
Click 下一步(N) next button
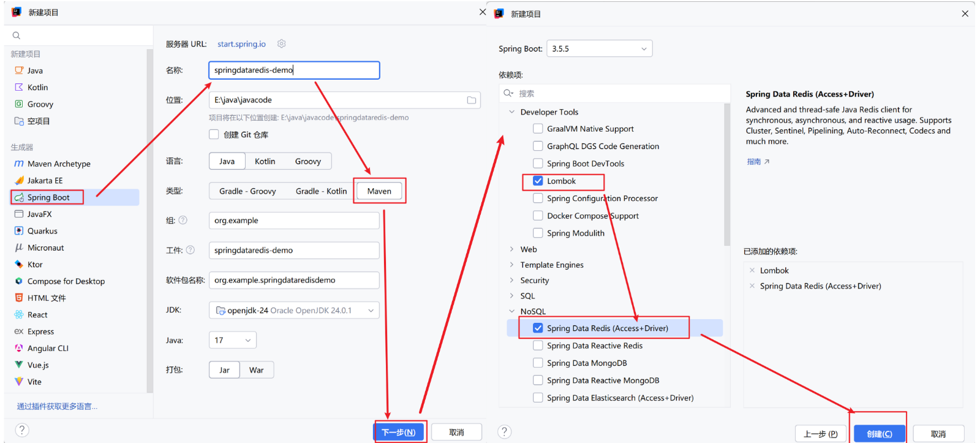[x=399, y=432]
